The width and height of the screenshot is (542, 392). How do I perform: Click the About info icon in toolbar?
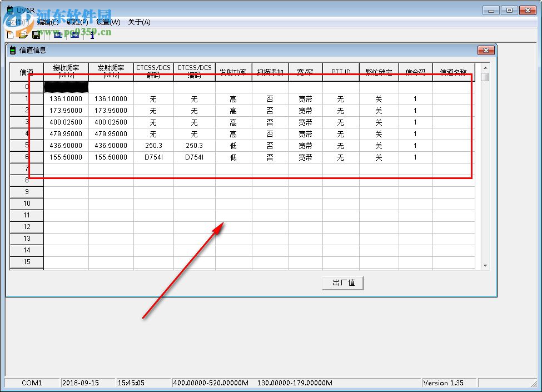[x=92, y=34]
